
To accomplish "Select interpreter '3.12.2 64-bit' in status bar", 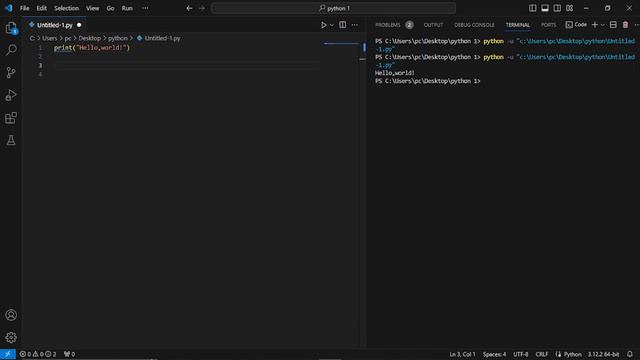I will click(x=603, y=354).
